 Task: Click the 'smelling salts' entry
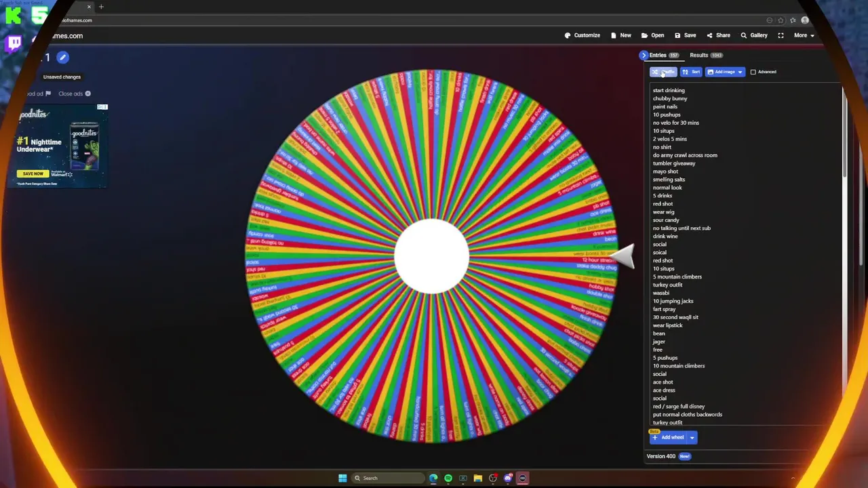[669, 180]
